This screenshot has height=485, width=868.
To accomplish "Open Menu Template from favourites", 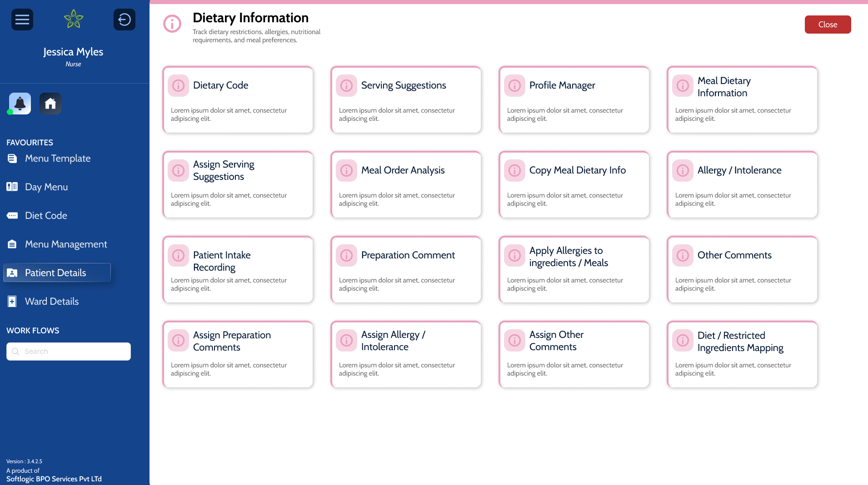I will 58,158.
